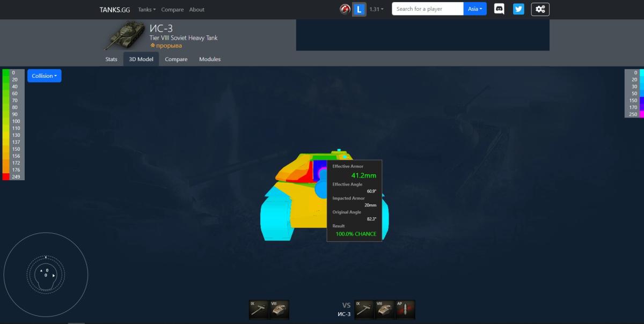Image resolution: width=644 pixels, height=324 pixels.
Task: Click the orange прорыва rank chevron icon
Action: [x=152, y=46]
